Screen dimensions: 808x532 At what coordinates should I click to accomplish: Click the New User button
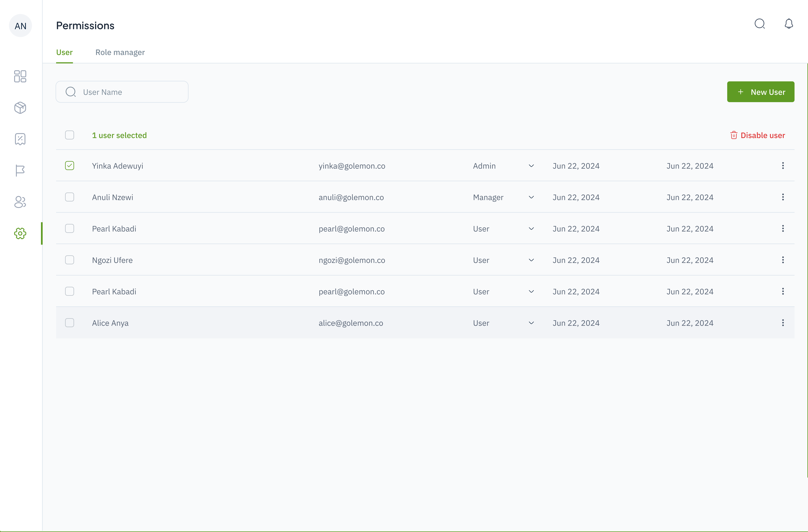point(760,92)
